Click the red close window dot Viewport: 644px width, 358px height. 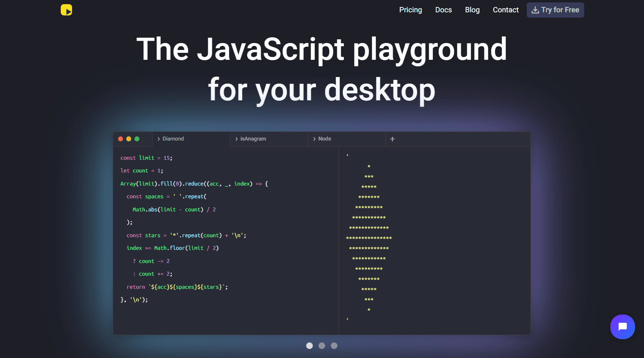(x=121, y=139)
